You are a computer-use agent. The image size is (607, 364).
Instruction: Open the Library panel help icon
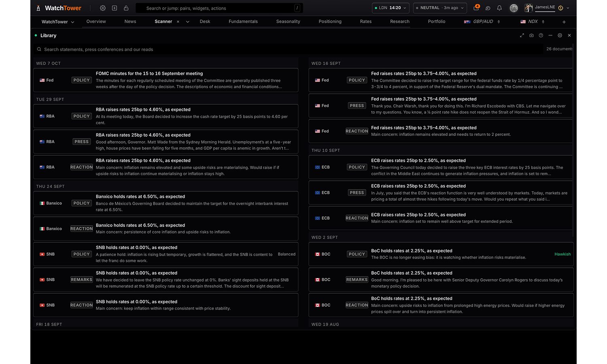(x=541, y=36)
